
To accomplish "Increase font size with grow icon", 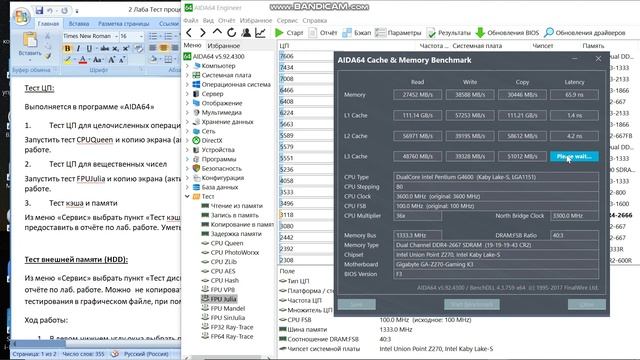I will coord(111,60).
